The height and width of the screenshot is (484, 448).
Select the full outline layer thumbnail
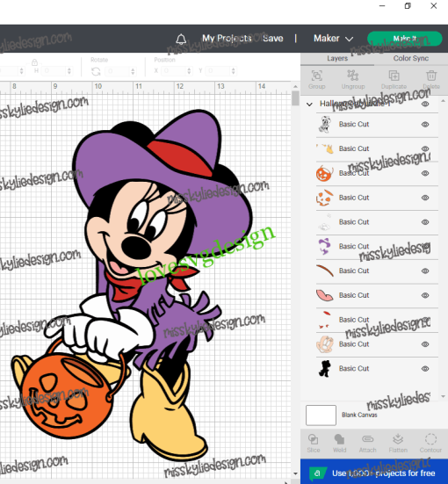click(x=324, y=125)
